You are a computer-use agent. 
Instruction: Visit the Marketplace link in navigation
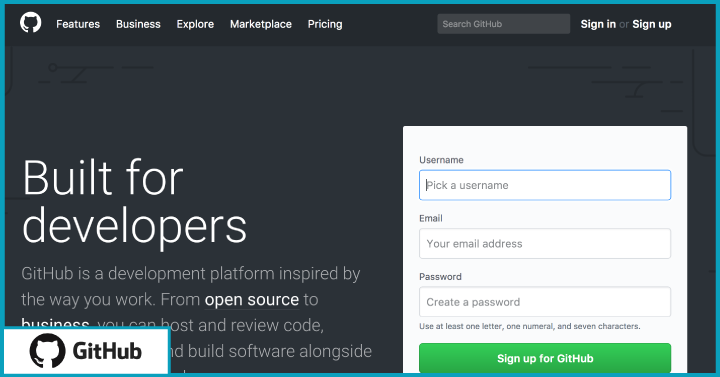pyautogui.click(x=261, y=24)
